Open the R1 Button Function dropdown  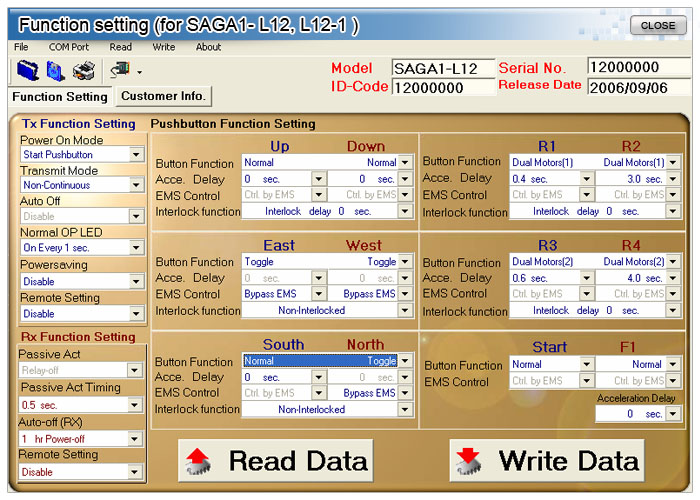point(585,162)
